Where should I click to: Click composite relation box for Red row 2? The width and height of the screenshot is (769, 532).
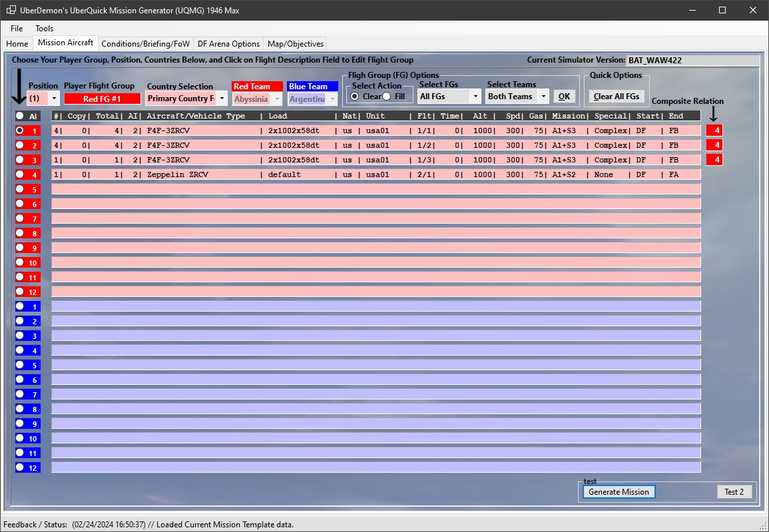coord(714,145)
